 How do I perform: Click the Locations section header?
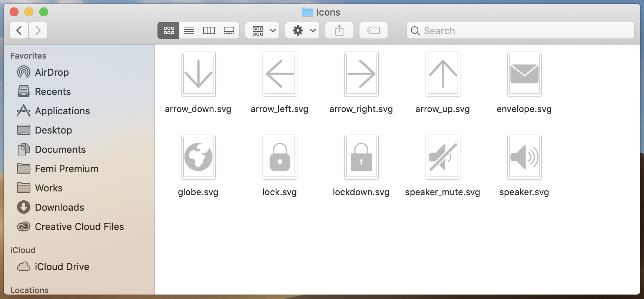coord(30,290)
